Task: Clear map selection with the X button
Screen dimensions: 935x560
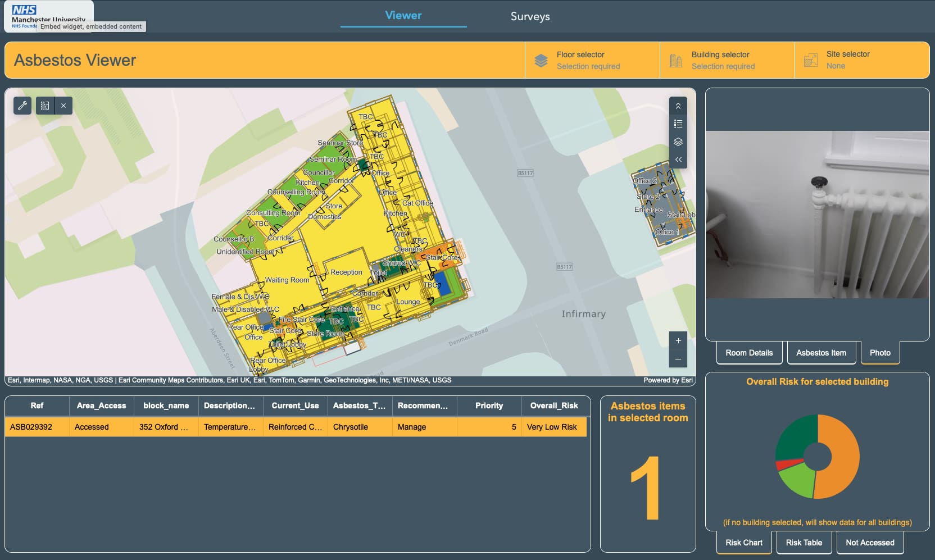Action: [63, 106]
